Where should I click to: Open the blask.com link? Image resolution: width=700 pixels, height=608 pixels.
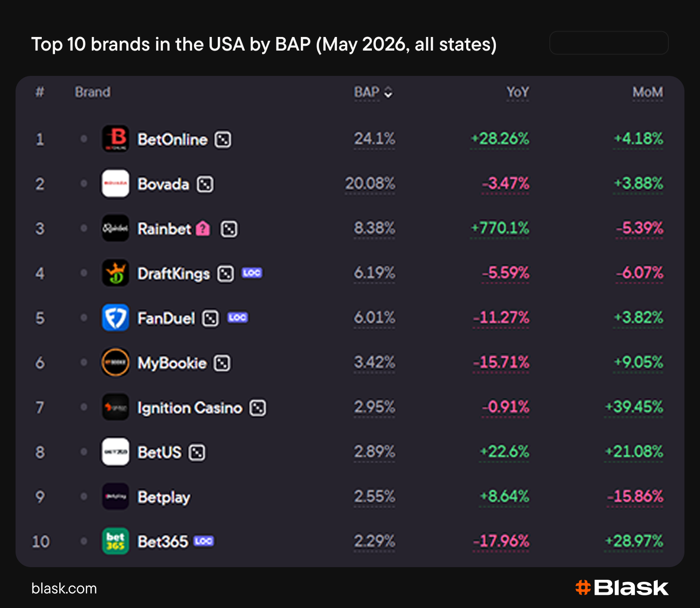64,589
